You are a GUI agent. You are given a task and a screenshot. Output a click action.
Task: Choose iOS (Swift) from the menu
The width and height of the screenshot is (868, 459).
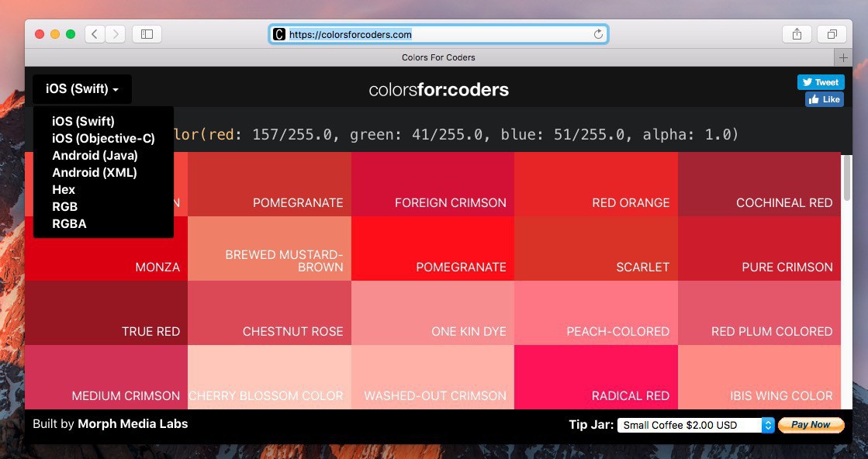point(83,121)
